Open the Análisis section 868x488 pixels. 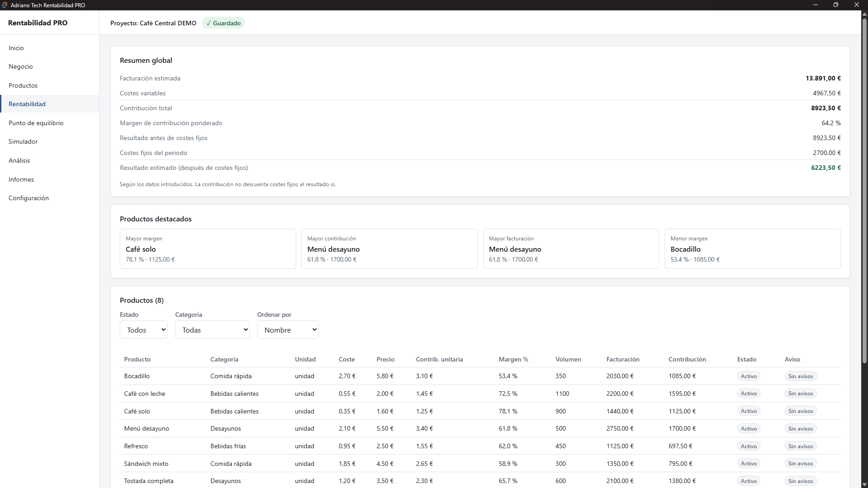(x=49, y=160)
